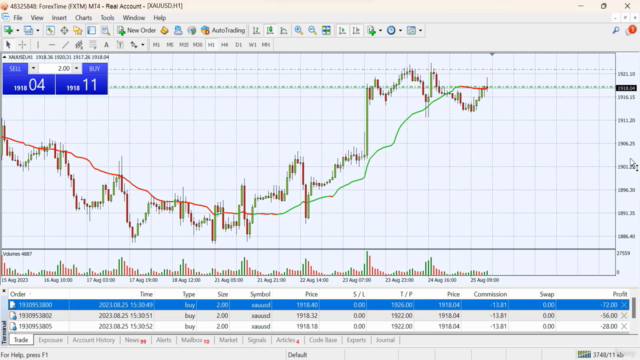640x360 pixels.
Task: Increase volume with up arrow beside BUY
Action: [76, 69]
